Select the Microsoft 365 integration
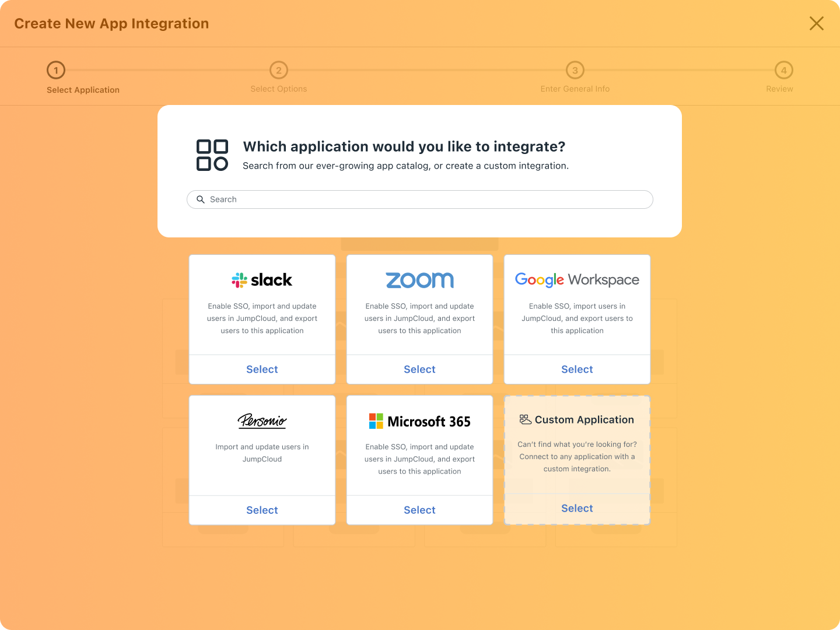This screenshot has width=840, height=630. click(x=419, y=510)
